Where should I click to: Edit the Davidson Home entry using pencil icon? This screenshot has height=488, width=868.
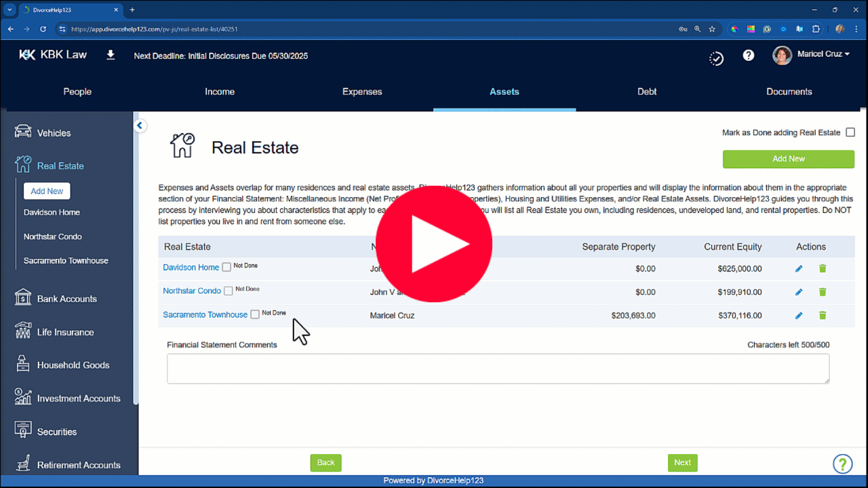(798, 268)
